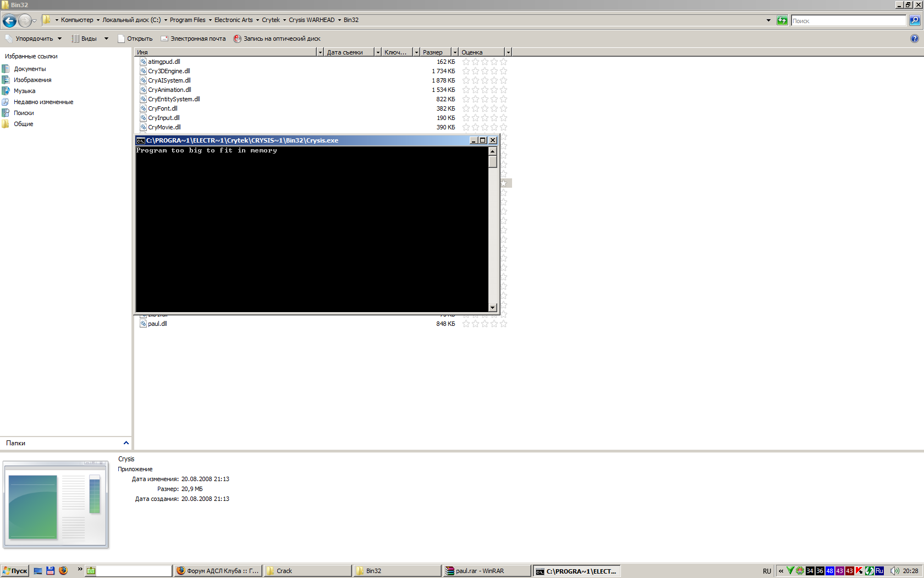Viewport: 924px width, 578px height.
Task: Click the Back navigation arrow button
Action: click(x=9, y=21)
